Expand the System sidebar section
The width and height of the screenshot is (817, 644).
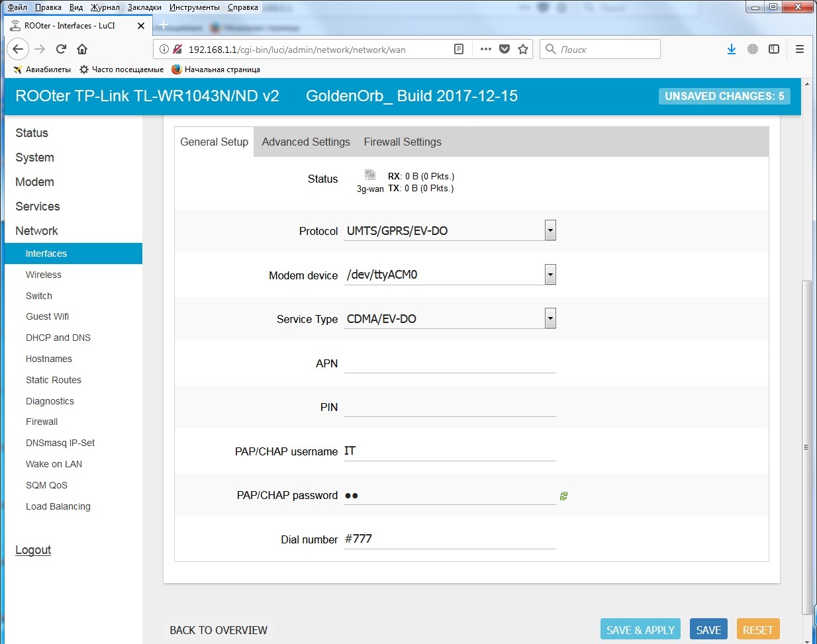34,158
